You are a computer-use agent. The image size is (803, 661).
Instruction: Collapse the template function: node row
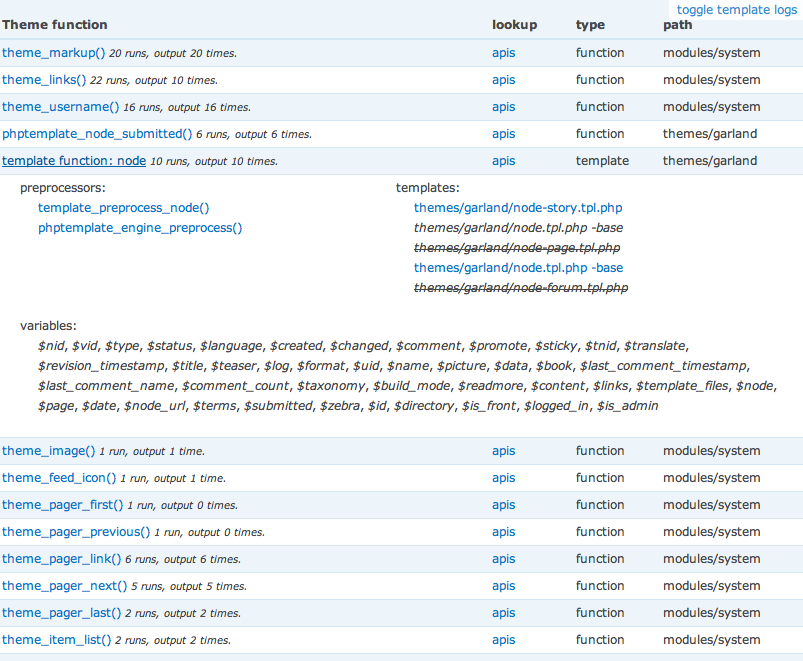[x=74, y=161]
